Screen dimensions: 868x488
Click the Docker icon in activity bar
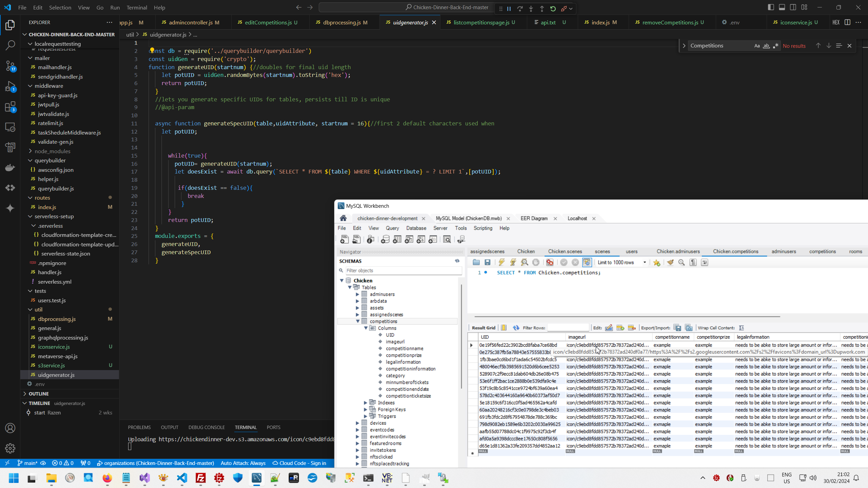(x=10, y=168)
